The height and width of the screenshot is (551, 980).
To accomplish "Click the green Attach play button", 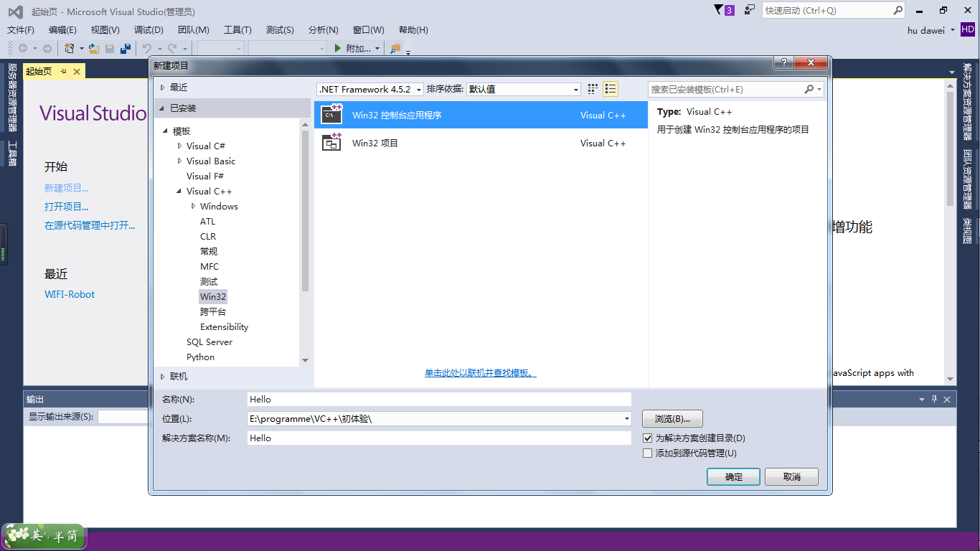I will tap(338, 48).
